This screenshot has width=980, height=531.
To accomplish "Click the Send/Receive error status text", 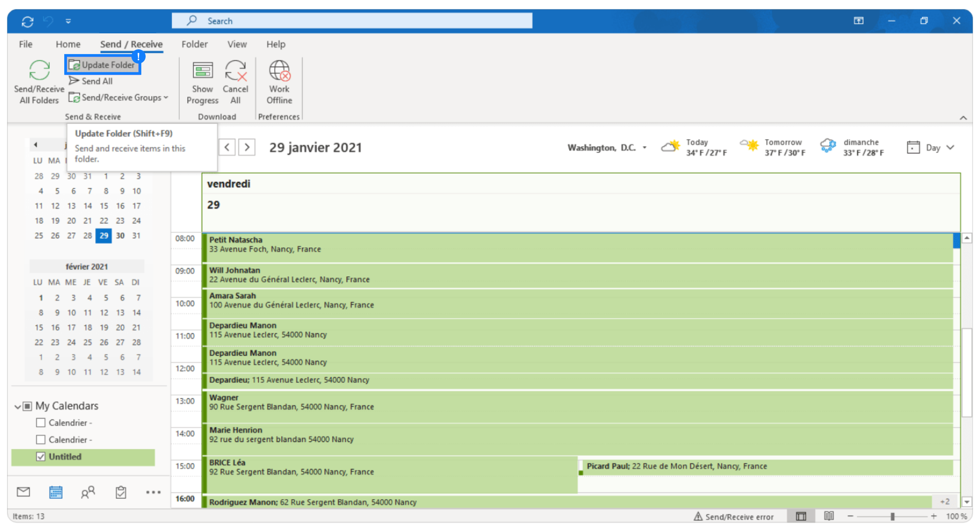I will coord(739,517).
